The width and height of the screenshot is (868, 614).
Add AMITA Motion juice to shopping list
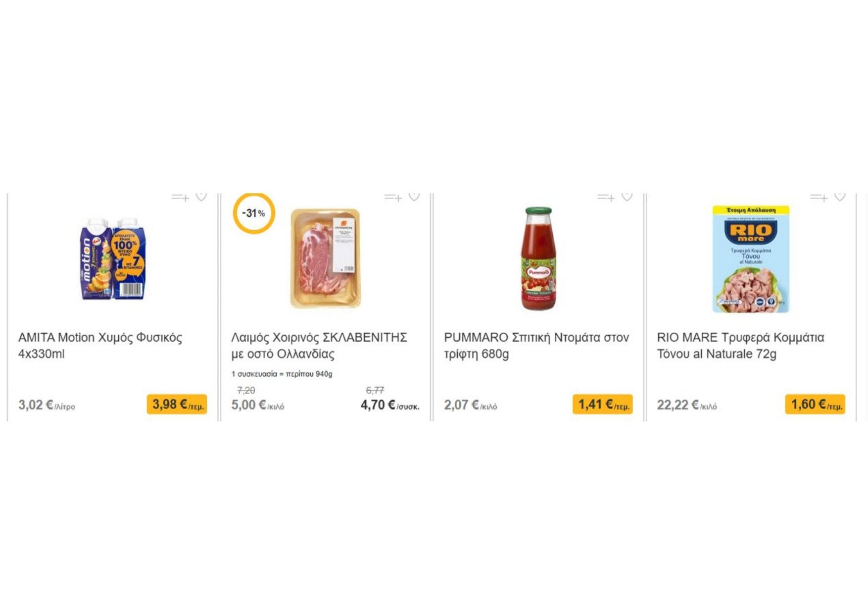181,197
